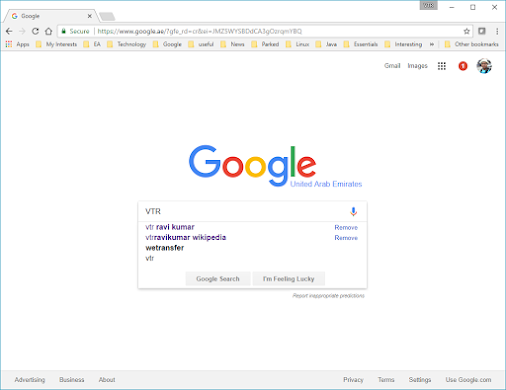Remove the 'vtr ravi kumar' suggestion
This screenshot has height=390, width=506.
point(346,227)
